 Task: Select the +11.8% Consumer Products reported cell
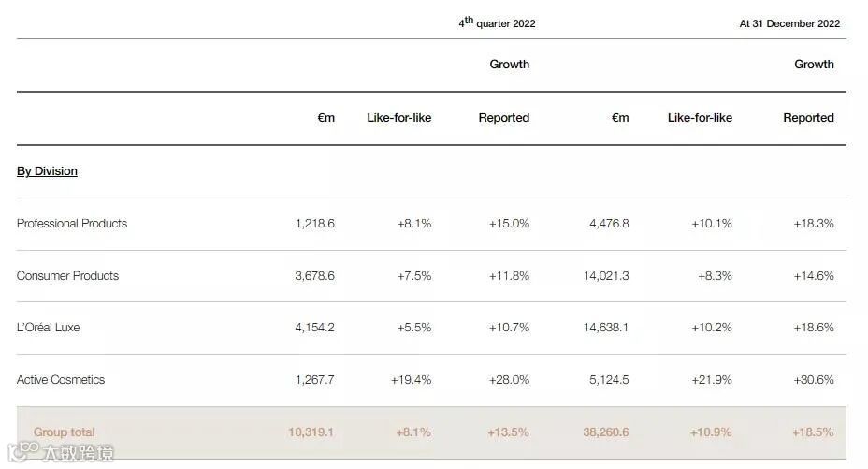[509, 276]
